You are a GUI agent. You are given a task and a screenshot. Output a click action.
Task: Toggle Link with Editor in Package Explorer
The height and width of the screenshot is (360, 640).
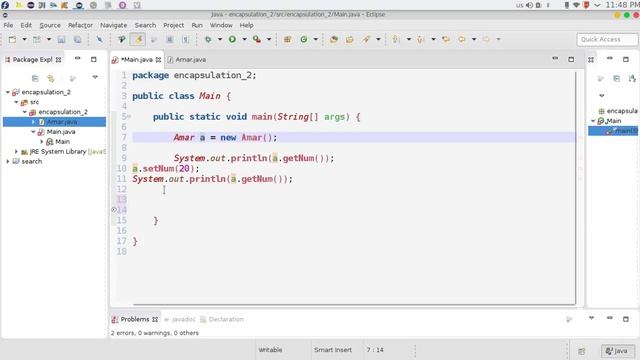click(x=51, y=78)
